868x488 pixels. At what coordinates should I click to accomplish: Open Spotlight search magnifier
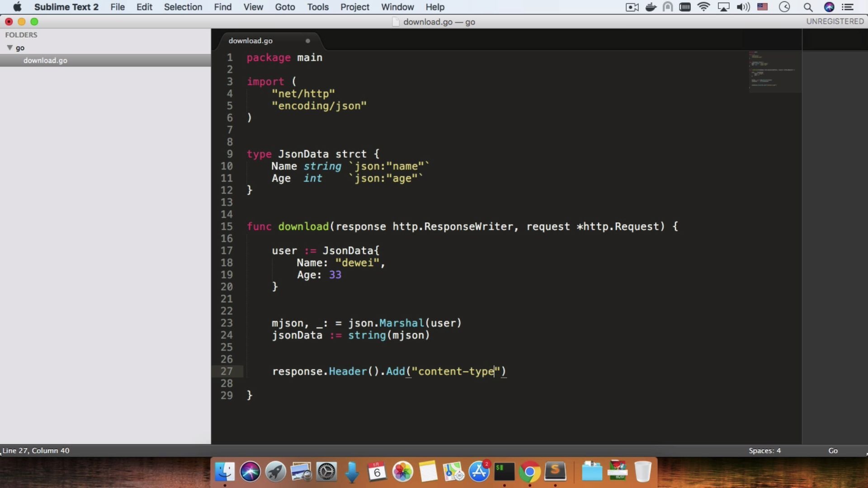(x=808, y=7)
